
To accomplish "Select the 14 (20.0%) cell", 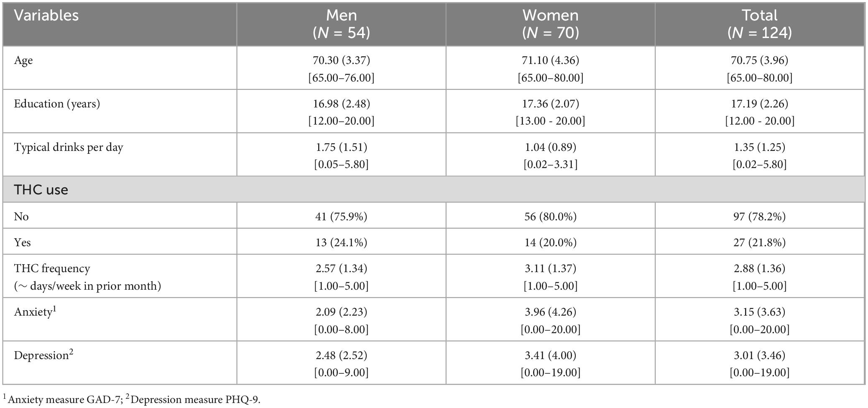I will pyautogui.click(x=550, y=242).
